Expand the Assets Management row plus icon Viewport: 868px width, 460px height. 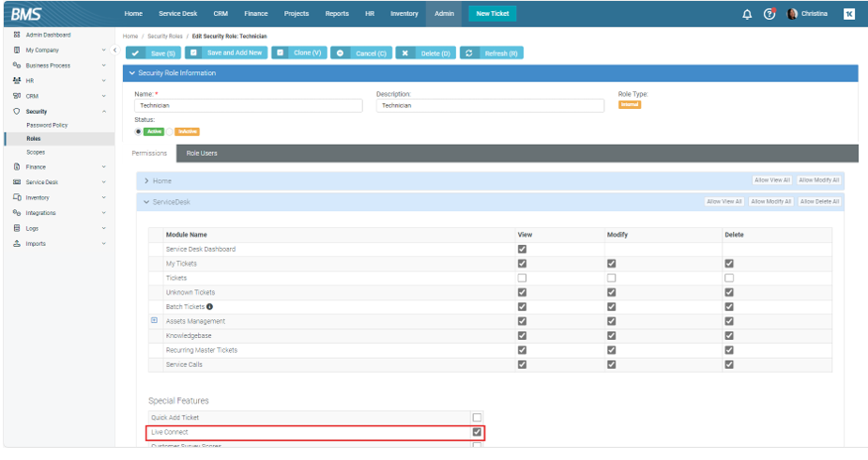[x=154, y=321]
